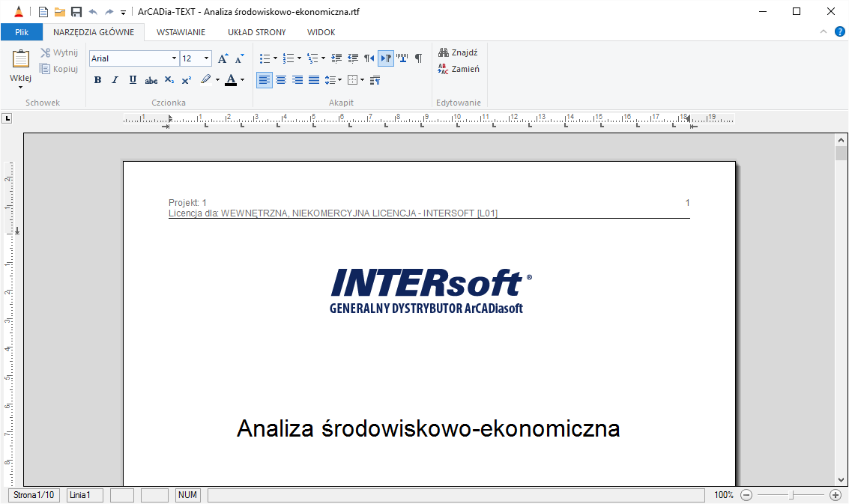The width and height of the screenshot is (849, 504).
Task: Click the redo arrow icon
Action: [109, 11]
